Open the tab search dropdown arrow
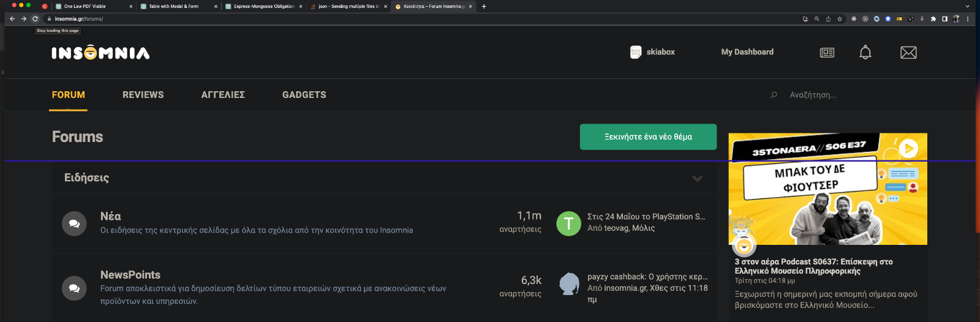Screen dimensions: 980x322 click(967, 6)
